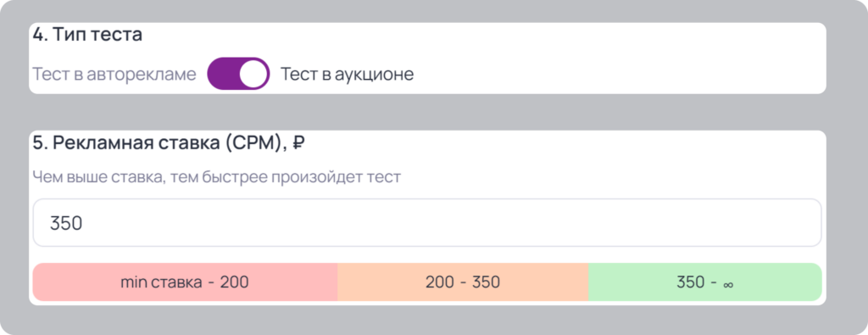Focus the CPM bid input field

click(x=427, y=222)
